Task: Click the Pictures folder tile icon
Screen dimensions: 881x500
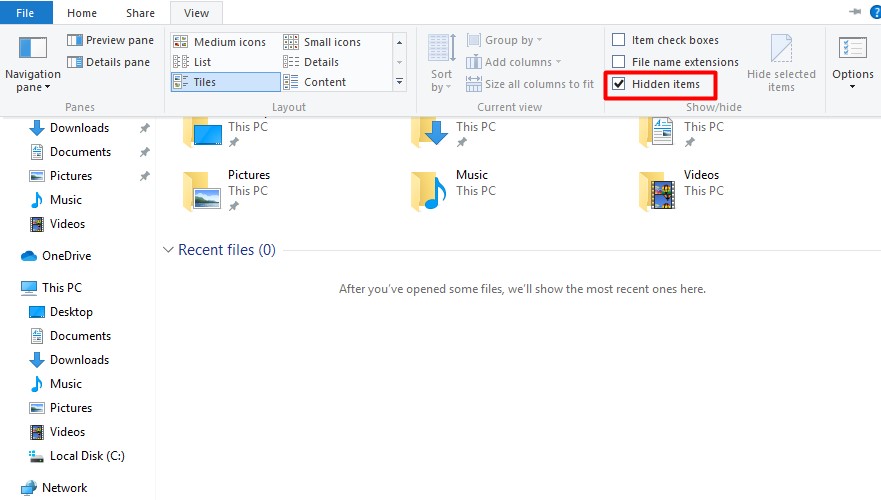Action: (203, 191)
